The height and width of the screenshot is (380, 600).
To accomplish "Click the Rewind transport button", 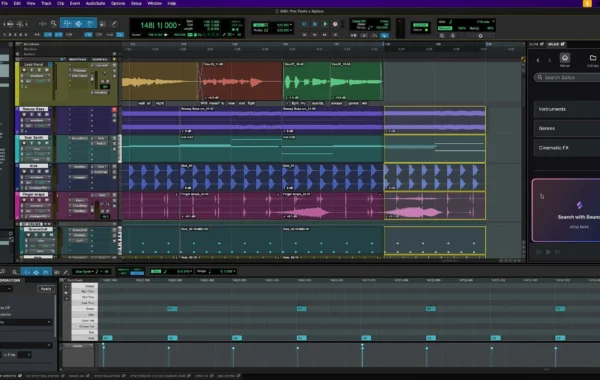I will click(315, 34).
